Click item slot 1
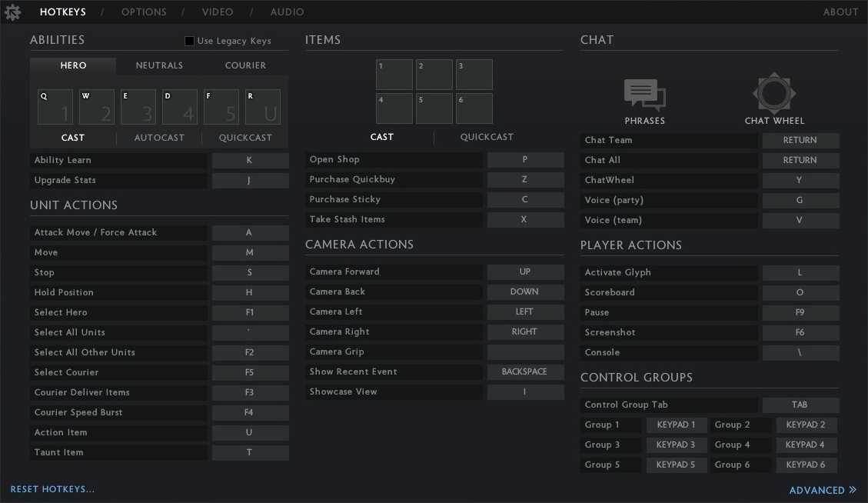Screen dimensions: 868x503 coord(394,74)
